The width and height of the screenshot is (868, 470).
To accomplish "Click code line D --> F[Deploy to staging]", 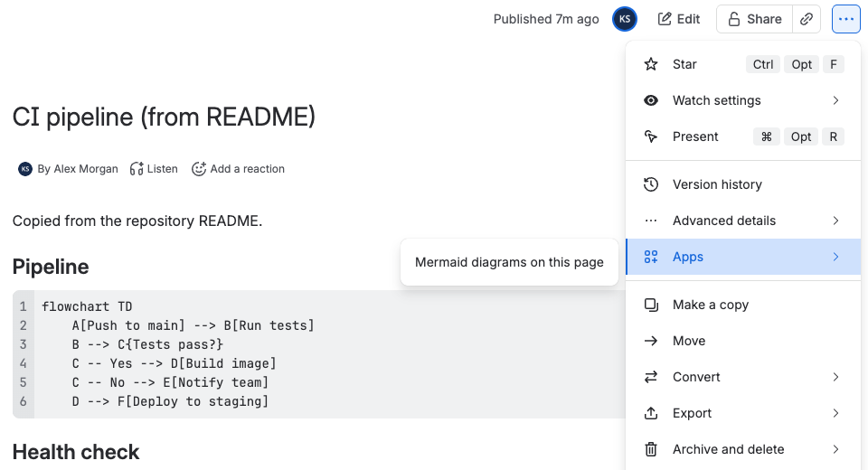I will point(170,401).
